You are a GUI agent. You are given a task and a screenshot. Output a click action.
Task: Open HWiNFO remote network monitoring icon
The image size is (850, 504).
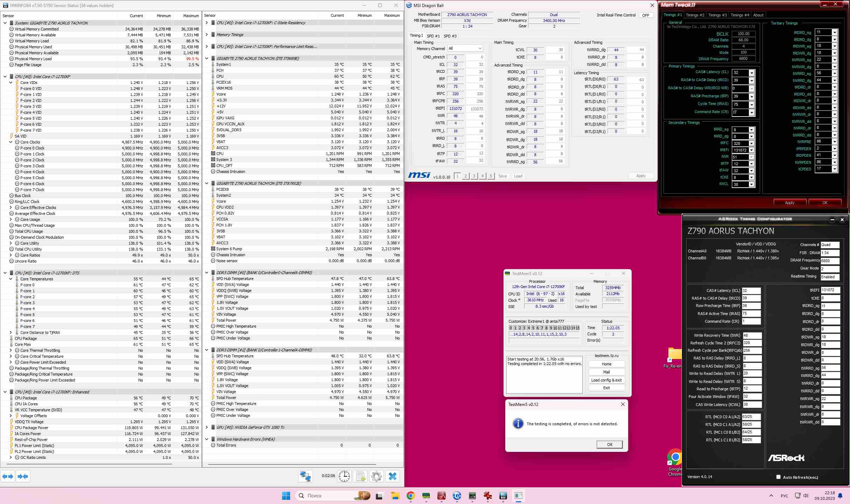tap(305, 476)
